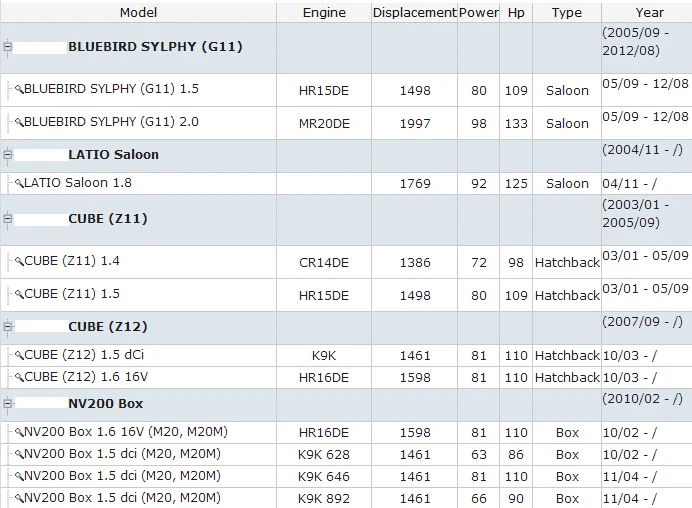The height and width of the screenshot is (508, 692).
Task: Click magnifier icon in the K9K 892 row
Action: pos(19,498)
